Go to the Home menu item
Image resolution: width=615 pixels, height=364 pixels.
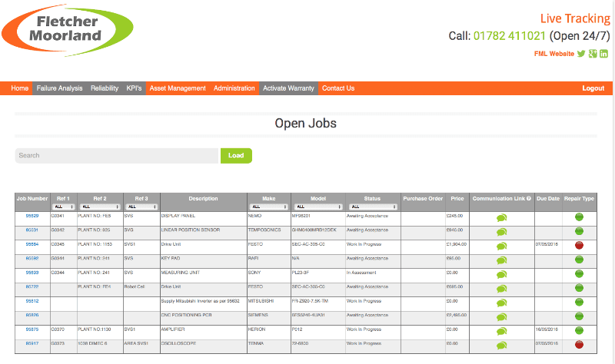tap(20, 88)
